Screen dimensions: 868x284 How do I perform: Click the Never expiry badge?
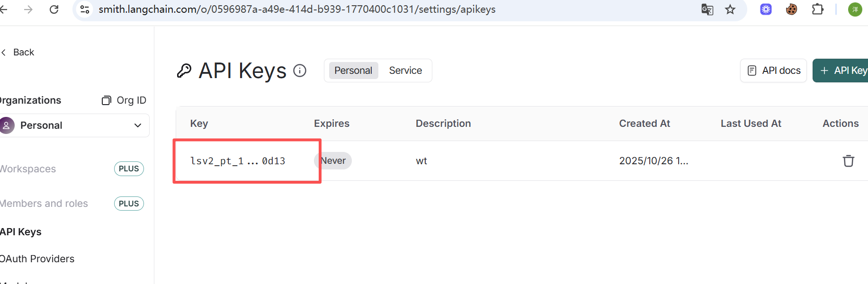pyautogui.click(x=333, y=160)
